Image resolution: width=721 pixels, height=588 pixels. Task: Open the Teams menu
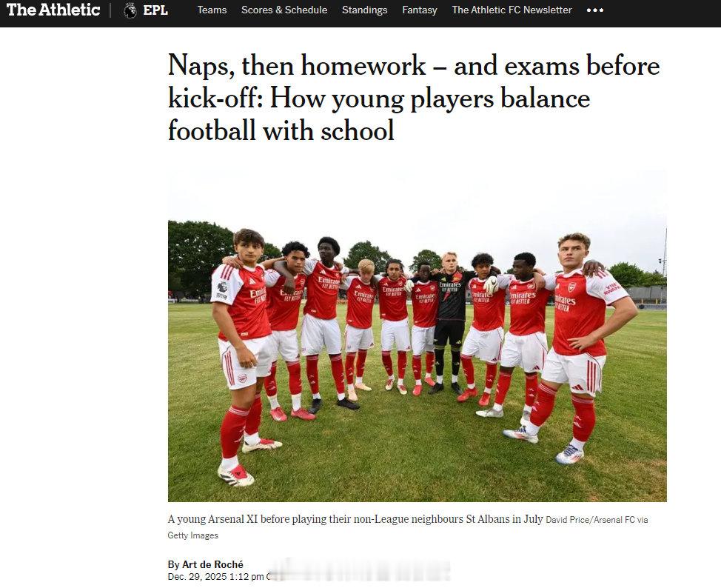(212, 10)
